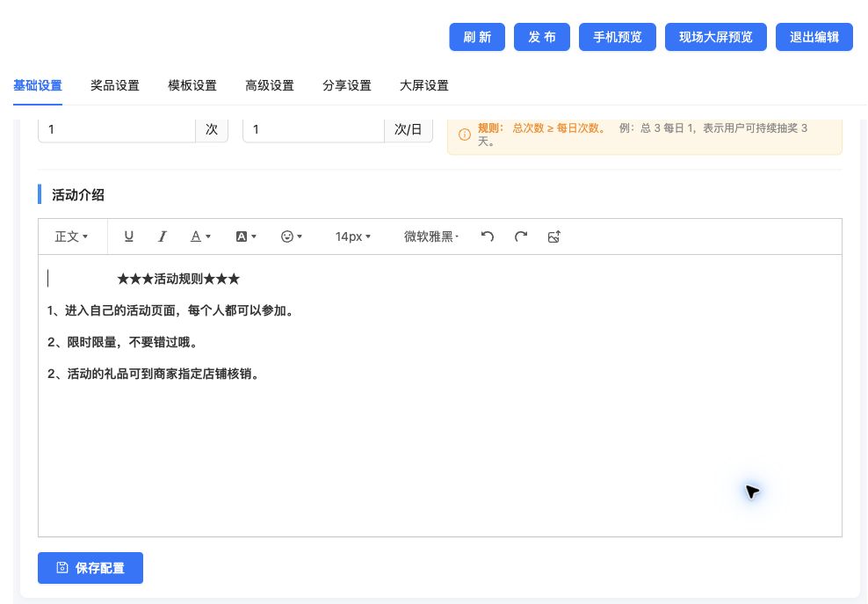Click the line 进入自己的活动页面 in editor
Image resolution: width=868 pixels, height=604 pixels.
tap(171, 311)
